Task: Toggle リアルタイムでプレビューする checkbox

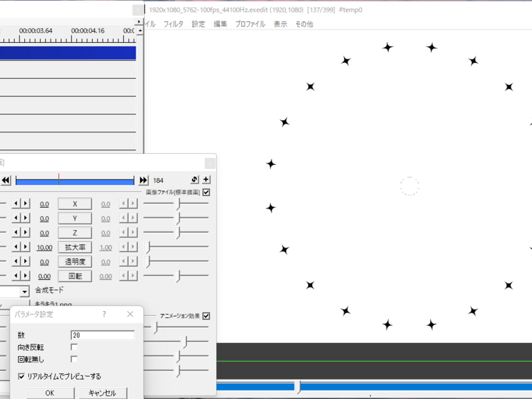Action: (21, 376)
